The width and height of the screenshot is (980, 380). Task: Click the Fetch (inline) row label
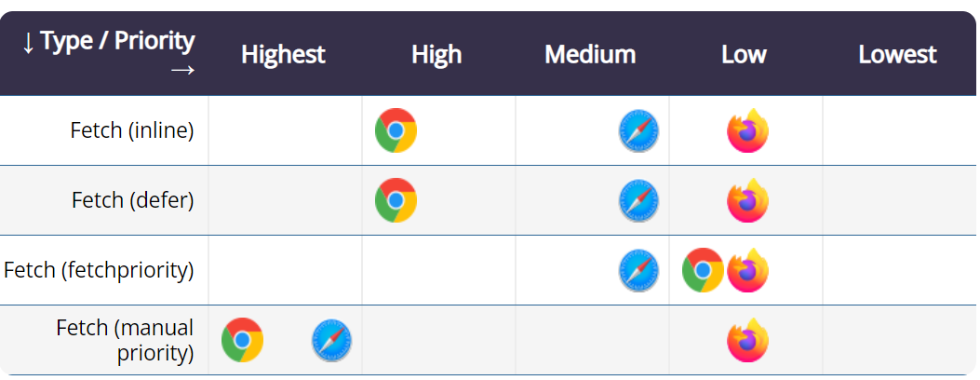(132, 130)
